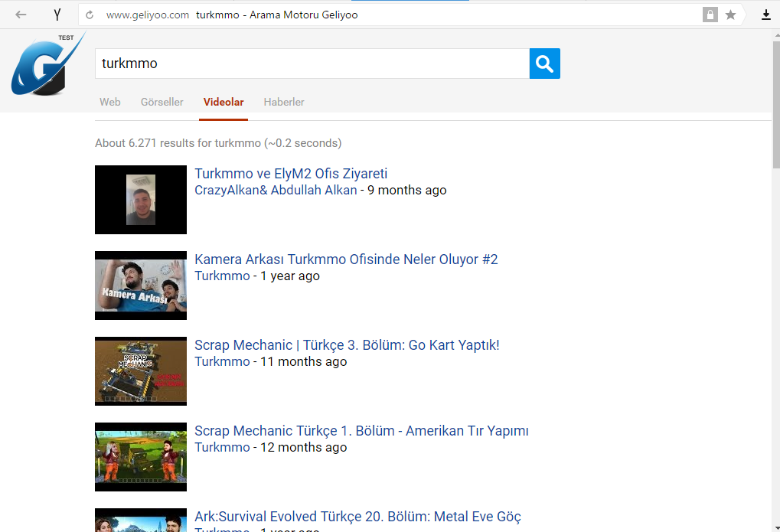Screen dimensions: 780x532
Task: Switch to the Web tab
Action: pyautogui.click(x=110, y=102)
